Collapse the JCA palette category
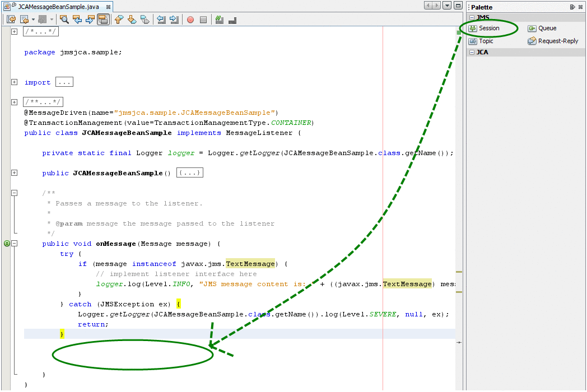The width and height of the screenshot is (587, 392). [472, 52]
